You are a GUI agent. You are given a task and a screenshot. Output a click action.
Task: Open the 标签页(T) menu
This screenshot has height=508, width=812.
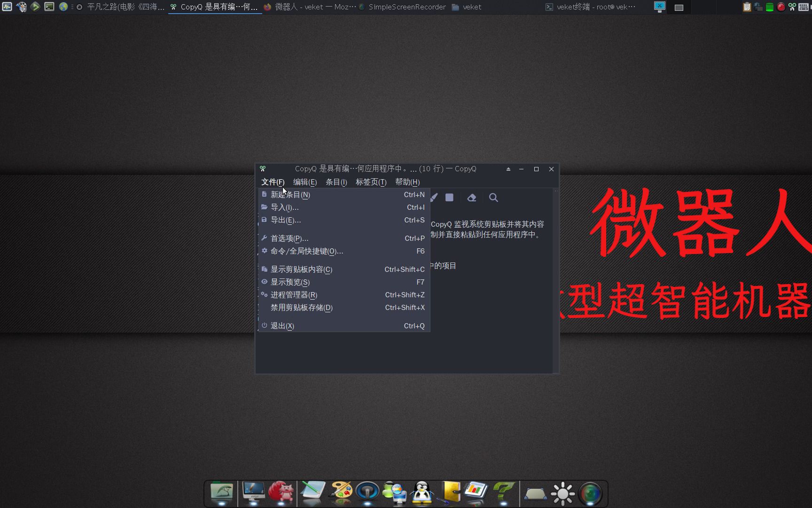(371, 182)
